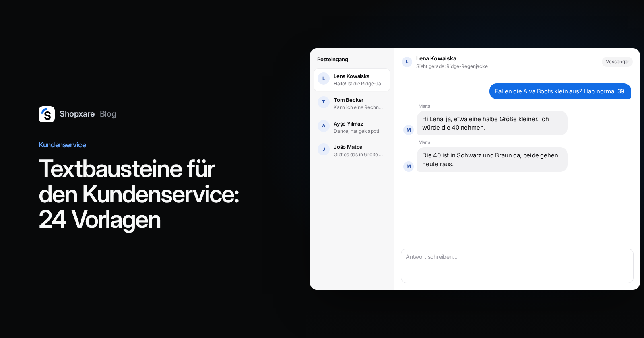The height and width of the screenshot is (338, 644).
Task: Open João Matos's conversation
Action: coord(352,150)
